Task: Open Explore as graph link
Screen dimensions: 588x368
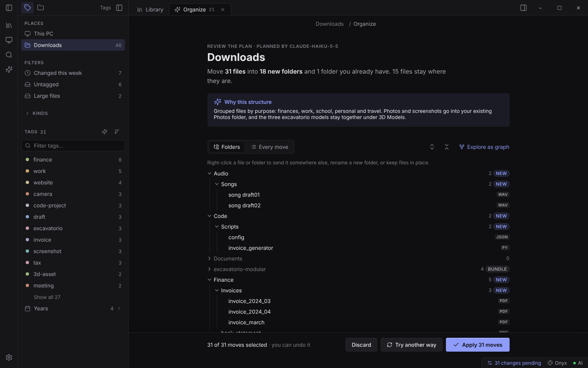Action: tap(484, 147)
